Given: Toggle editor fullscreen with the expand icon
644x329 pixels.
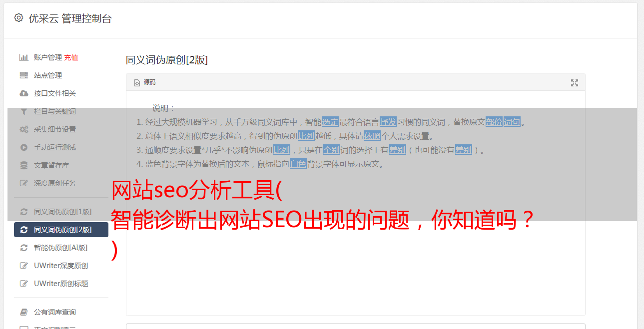Looking at the screenshot, I should [575, 83].
